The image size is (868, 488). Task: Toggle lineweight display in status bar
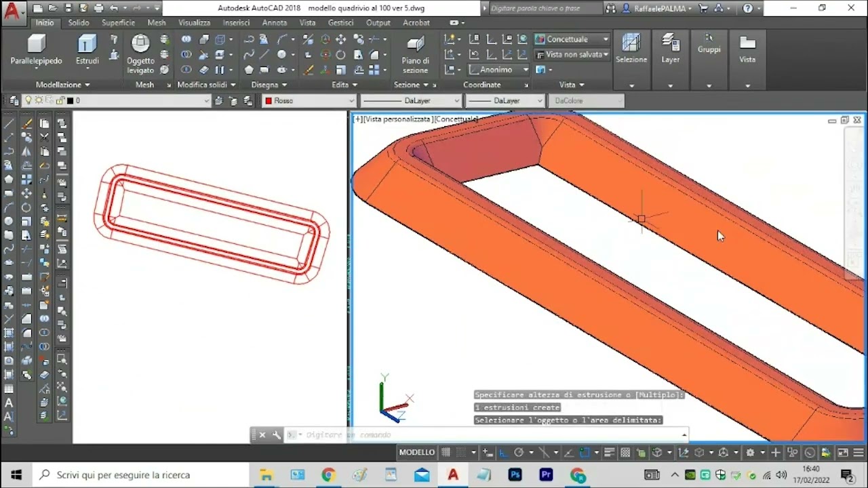pos(609,453)
